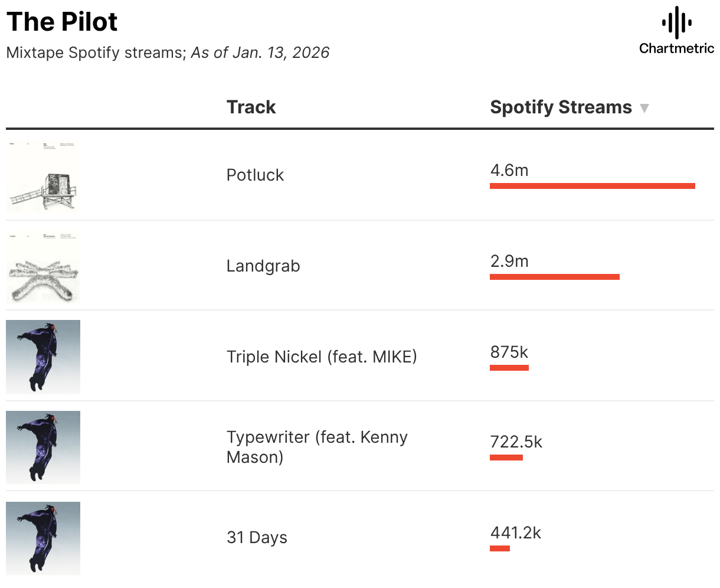Select the Triple Nickel album artwork

coord(43,357)
